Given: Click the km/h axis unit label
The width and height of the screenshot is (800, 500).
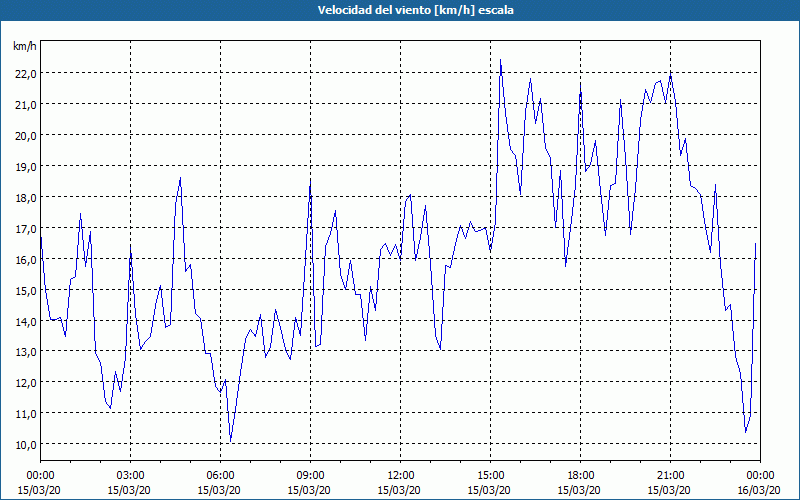Looking at the screenshot, I should pyautogui.click(x=25, y=46).
